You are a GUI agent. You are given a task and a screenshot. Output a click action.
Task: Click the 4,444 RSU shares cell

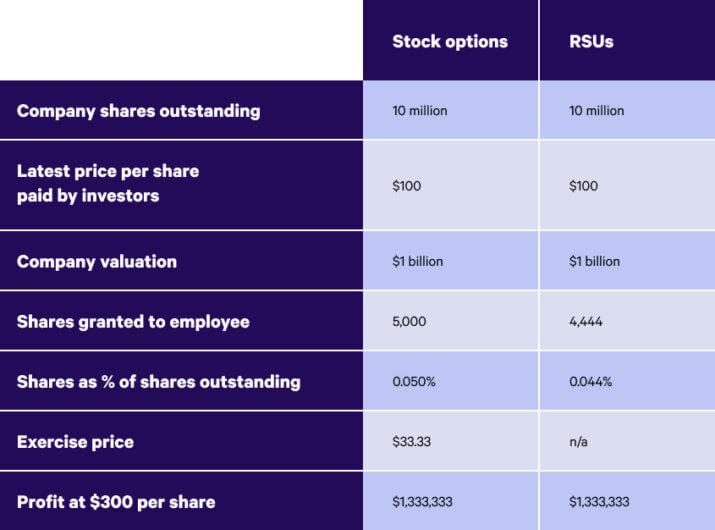pyautogui.click(x=587, y=322)
